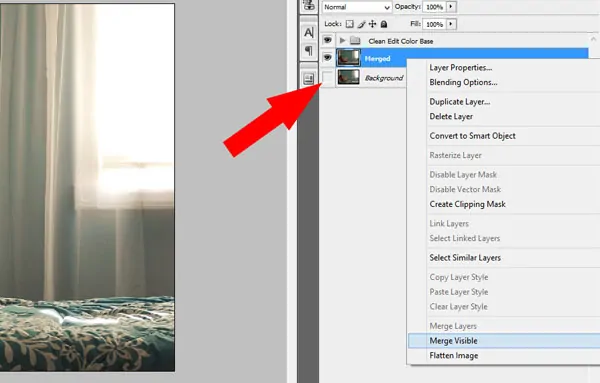This screenshot has width=600, height=383.
Task: Hide the Clean Edit Color Base group
Action: 328,40
